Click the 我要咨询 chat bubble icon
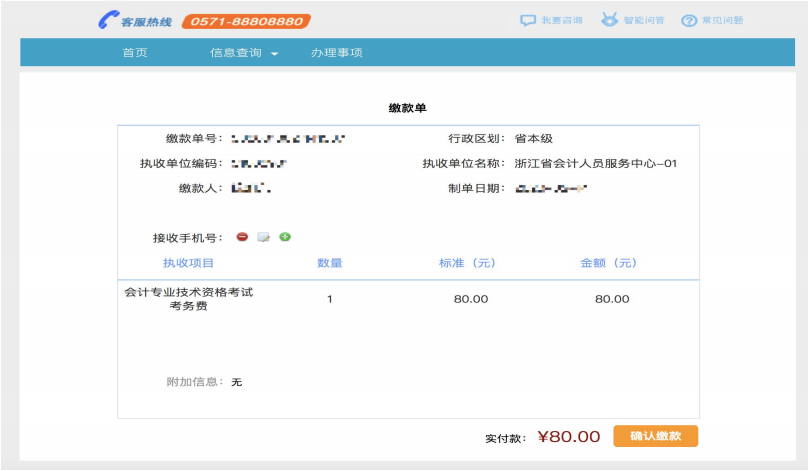Screen dimensions: 812x471 pyautogui.click(x=527, y=20)
